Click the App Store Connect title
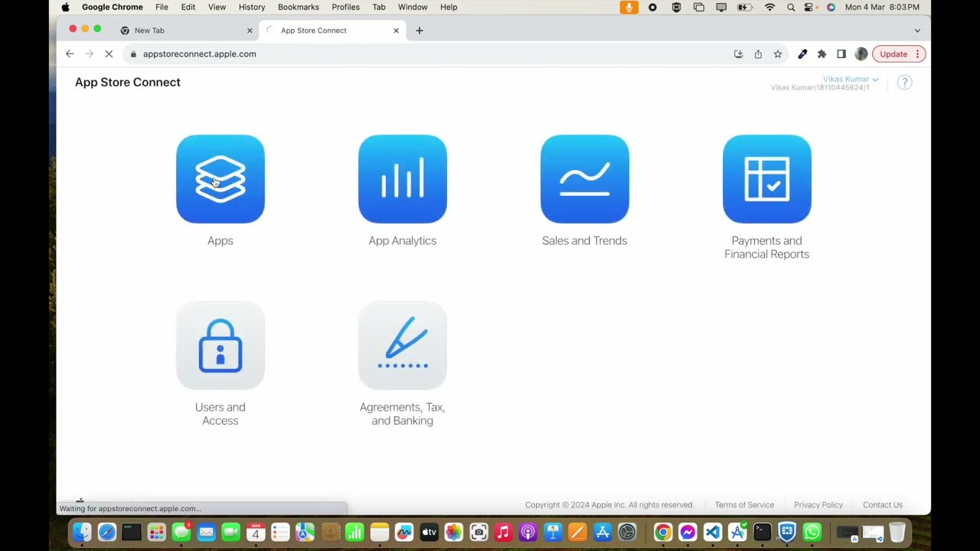980x551 pixels. (x=128, y=82)
